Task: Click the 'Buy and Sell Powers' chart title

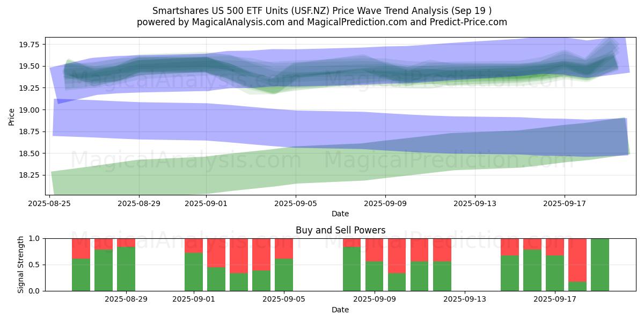Action: point(340,230)
